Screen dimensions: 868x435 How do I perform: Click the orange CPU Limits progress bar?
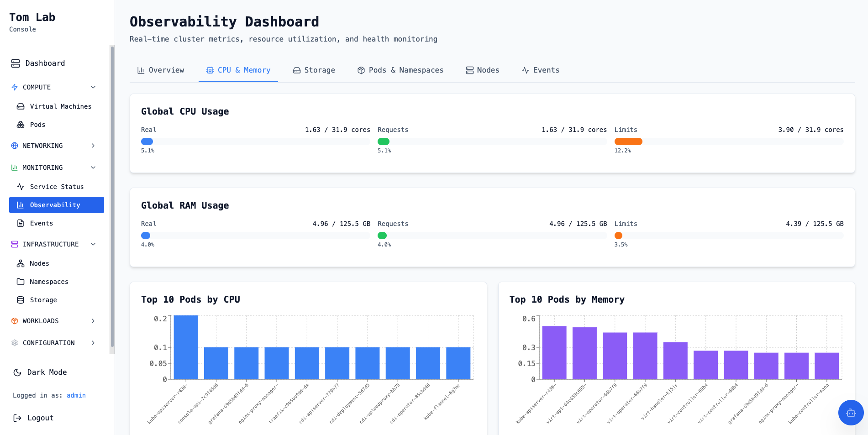click(x=628, y=142)
